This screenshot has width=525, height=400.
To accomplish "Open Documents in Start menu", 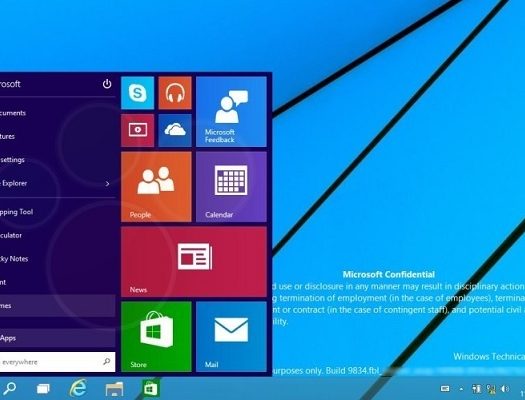I will click(58, 113).
